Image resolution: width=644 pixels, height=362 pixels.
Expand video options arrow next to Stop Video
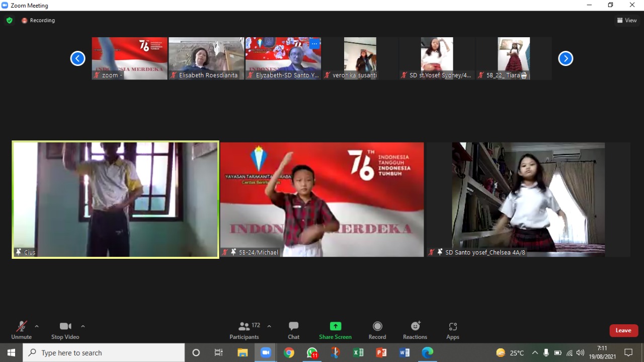[x=83, y=326]
